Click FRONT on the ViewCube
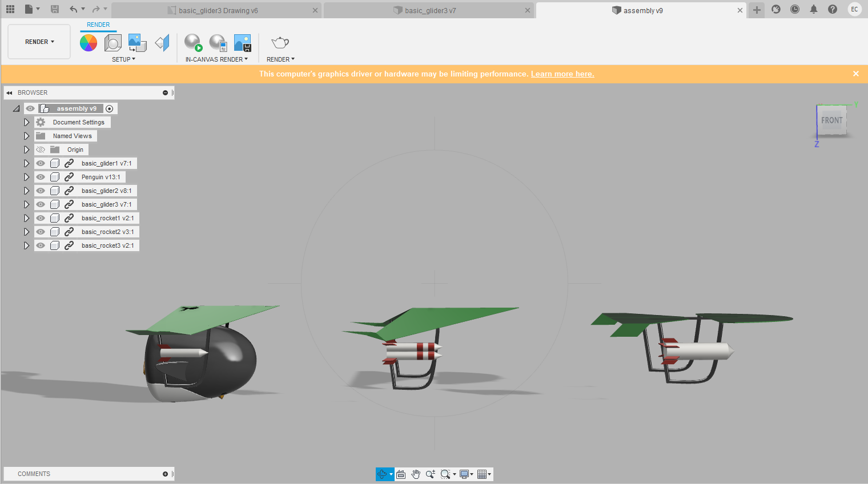The width and height of the screenshot is (868, 484). [x=832, y=120]
